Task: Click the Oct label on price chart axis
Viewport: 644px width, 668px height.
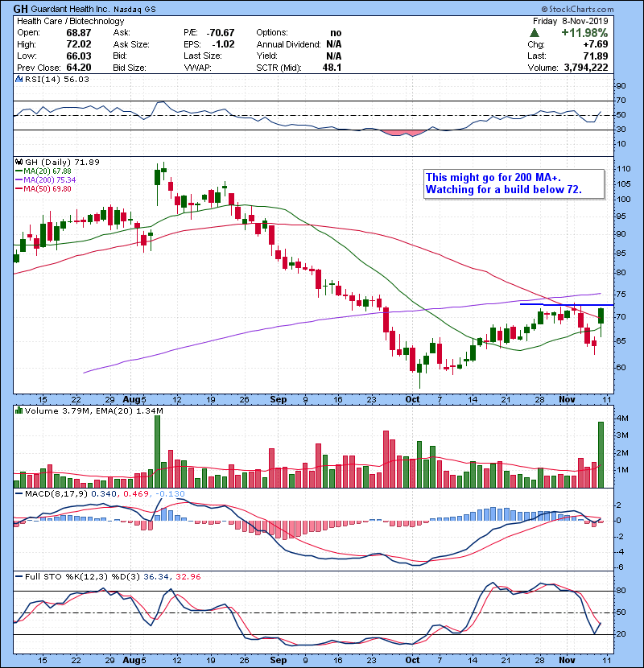Action: (x=412, y=398)
